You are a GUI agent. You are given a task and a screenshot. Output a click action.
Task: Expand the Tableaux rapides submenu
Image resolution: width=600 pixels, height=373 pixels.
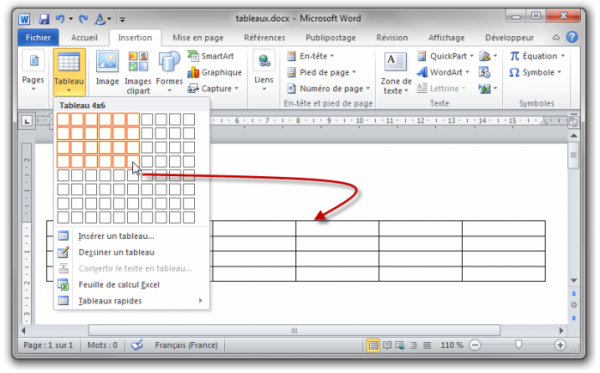131,301
